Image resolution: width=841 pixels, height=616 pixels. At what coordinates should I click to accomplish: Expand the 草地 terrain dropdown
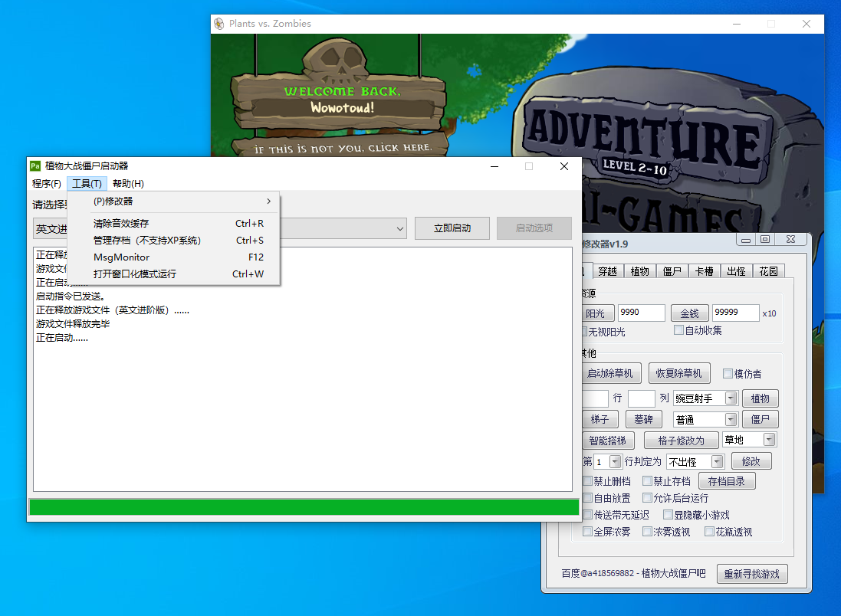[769, 440]
